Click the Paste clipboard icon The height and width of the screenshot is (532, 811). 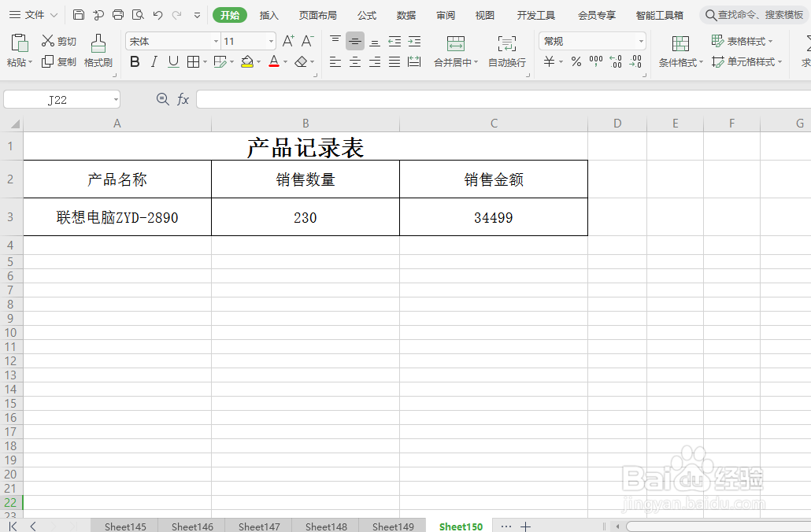point(19,43)
